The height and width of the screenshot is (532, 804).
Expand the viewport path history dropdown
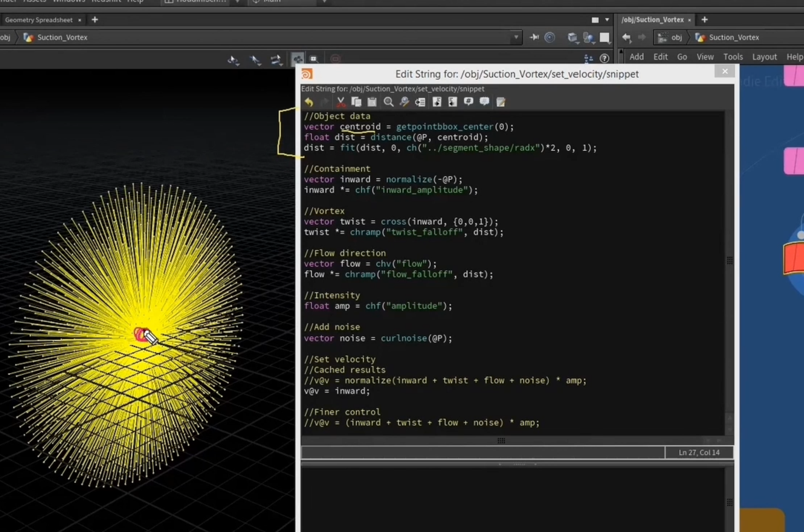click(x=516, y=37)
